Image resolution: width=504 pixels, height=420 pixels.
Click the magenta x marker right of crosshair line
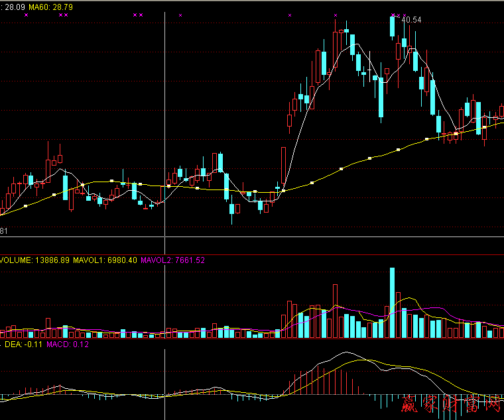click(x=180, y=15)
